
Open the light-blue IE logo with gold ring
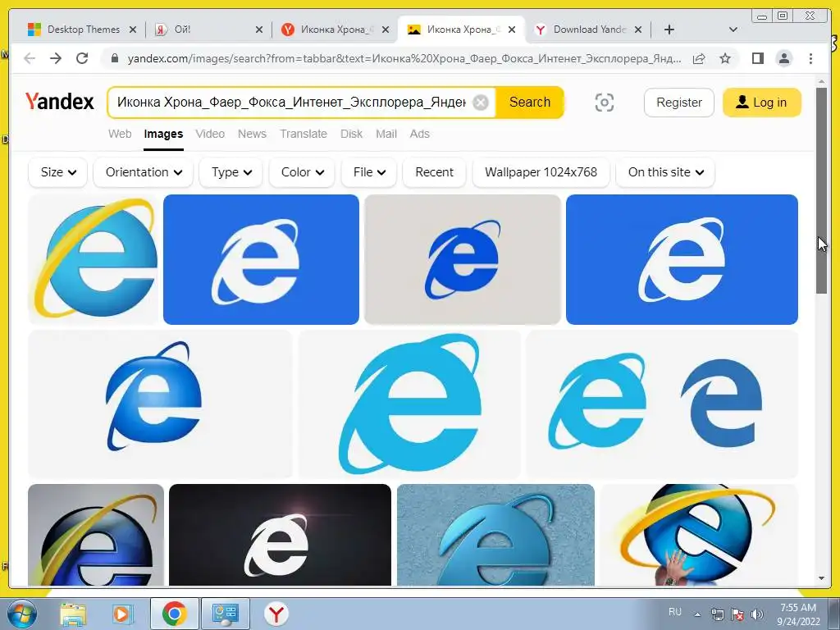click(x=94, y=259)
